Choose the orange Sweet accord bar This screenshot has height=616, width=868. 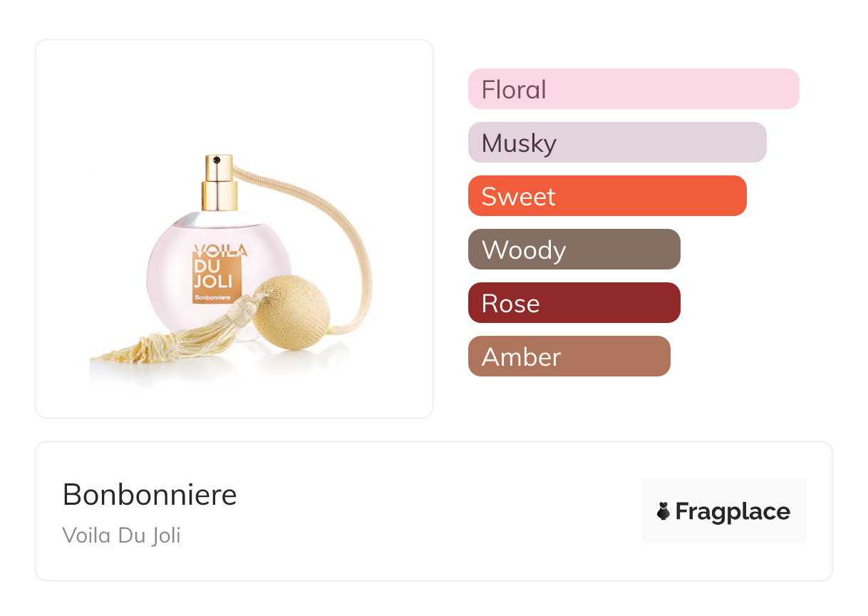click(x=607, y=196)
